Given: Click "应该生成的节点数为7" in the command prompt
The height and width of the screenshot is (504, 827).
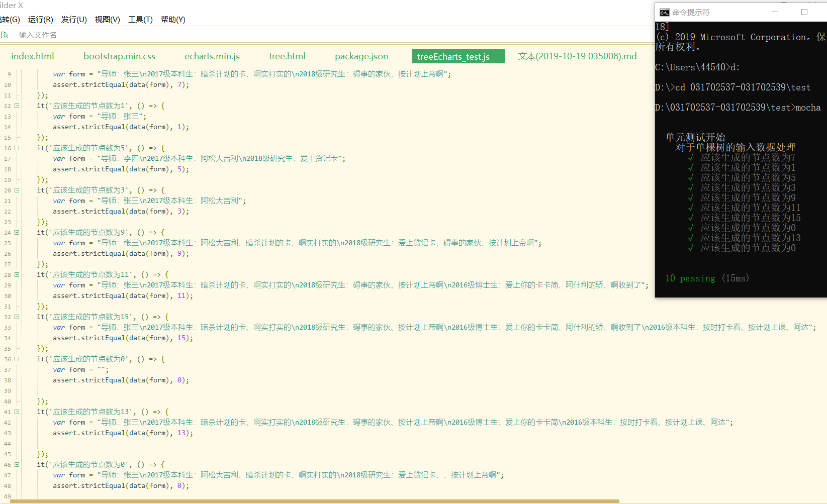Looking at the screenshot, I should point(748,157).
